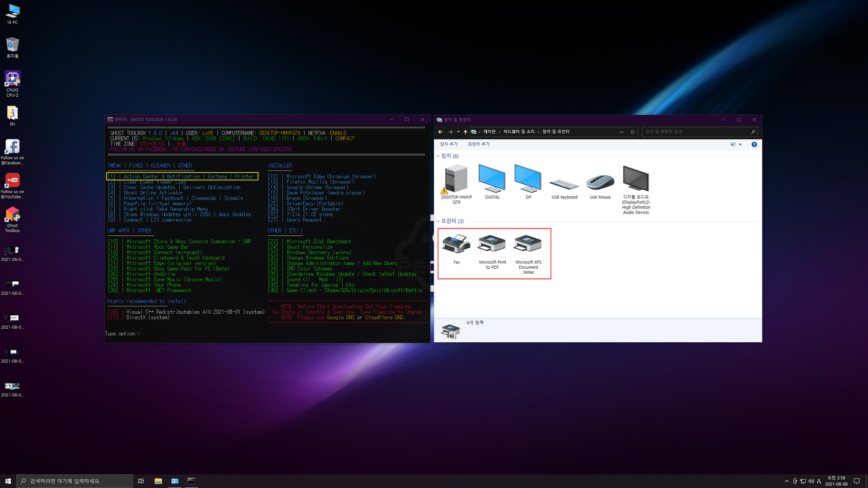The width and height of the screenshot is (868, 488).
Task: Select the DESKTOP-HMVPQ79 computer device icon
Action: 456,184
